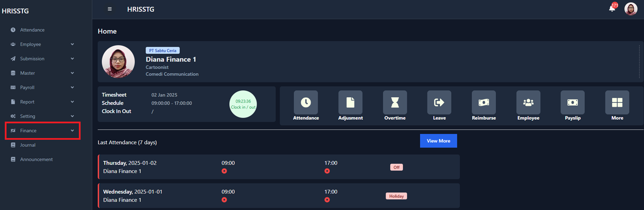
Task: Click the gears icon beside Setting
Action: (x=13, y=116)
